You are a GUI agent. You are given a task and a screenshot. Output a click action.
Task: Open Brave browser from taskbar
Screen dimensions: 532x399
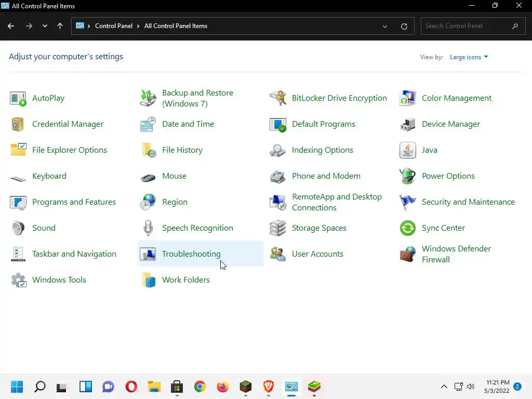[269, 387]
